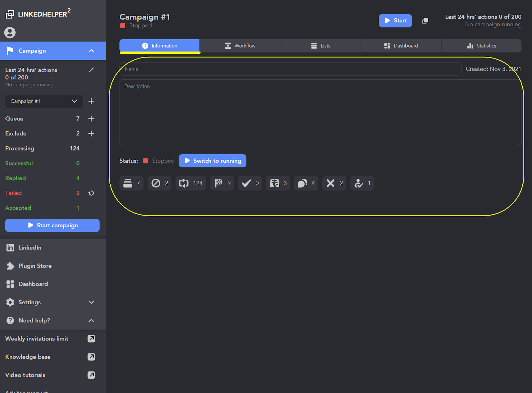Click the retry icon beside Failed
This screenshot has width=532, height=393.
[91, 193]
